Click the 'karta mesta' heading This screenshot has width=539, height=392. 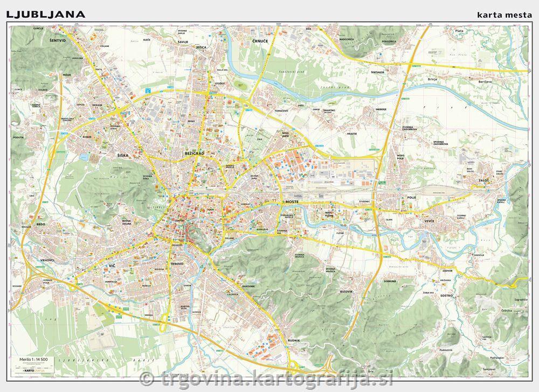(x=505, y=15)
